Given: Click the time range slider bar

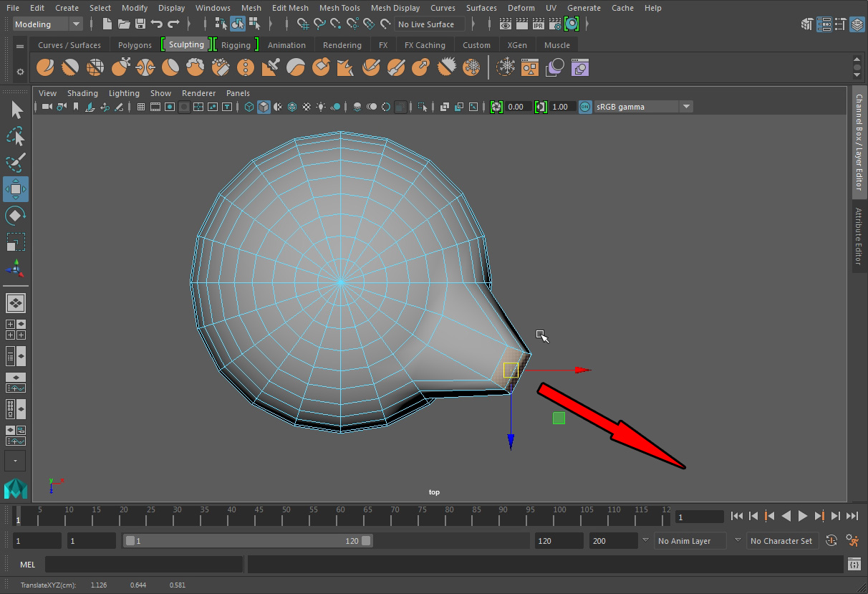Looking at the screenshot, I should tap(247, 541).
